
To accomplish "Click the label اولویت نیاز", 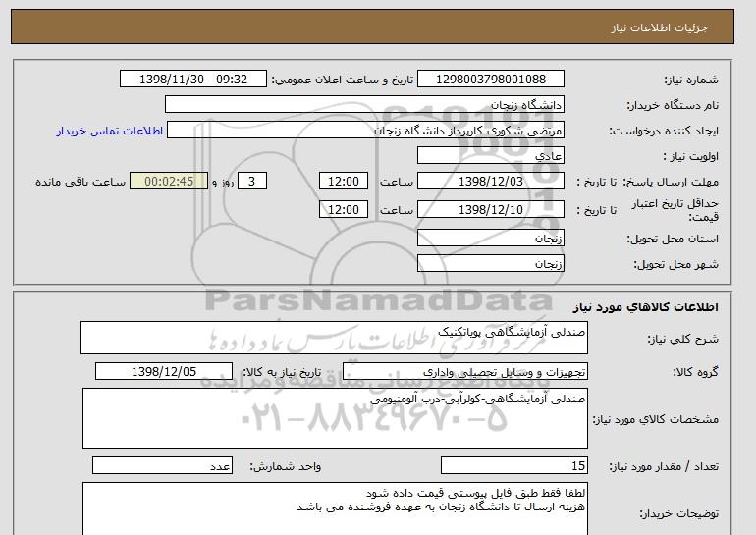I will [690, 156].
